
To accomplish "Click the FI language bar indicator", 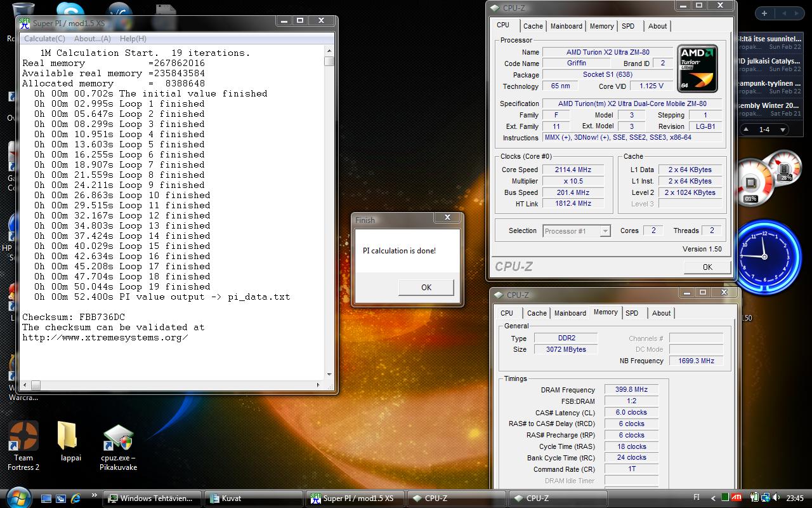I will (697, 498).
